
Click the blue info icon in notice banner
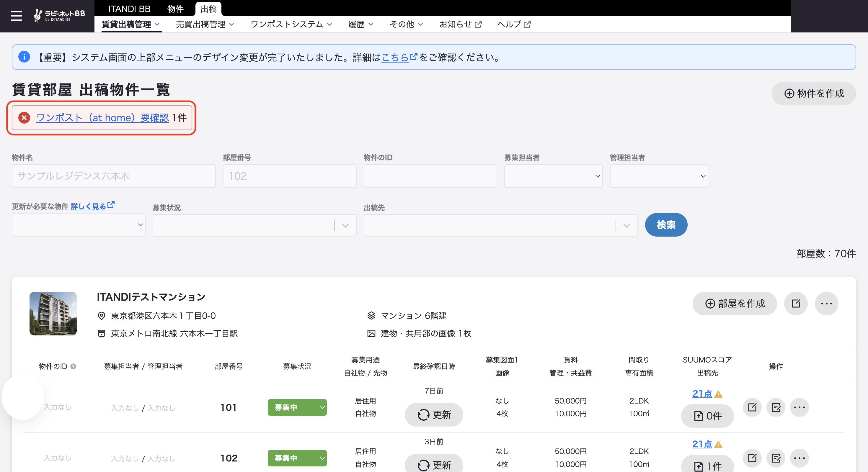24,57
